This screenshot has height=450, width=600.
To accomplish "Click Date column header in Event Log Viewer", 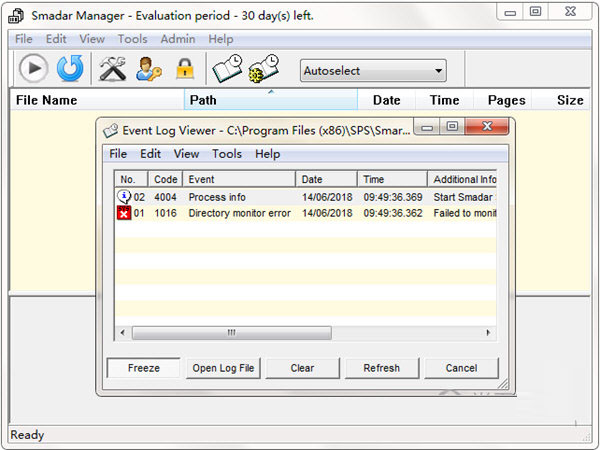I will (327, 179).
